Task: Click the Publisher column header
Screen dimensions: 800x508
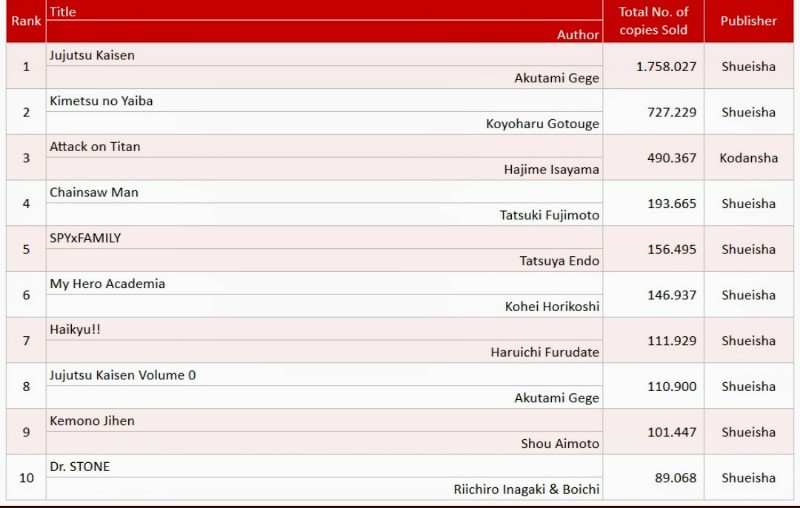Action: pyautogui.click(x=748, y=21)
